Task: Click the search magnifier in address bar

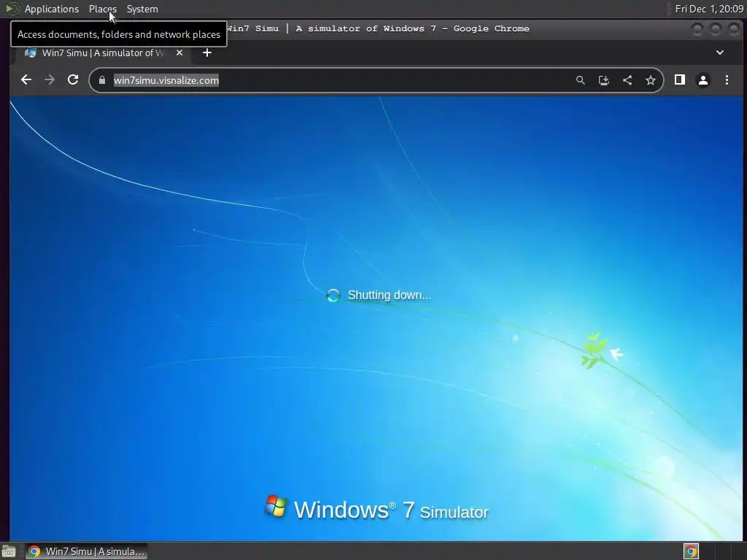Action: pos(580,80)
